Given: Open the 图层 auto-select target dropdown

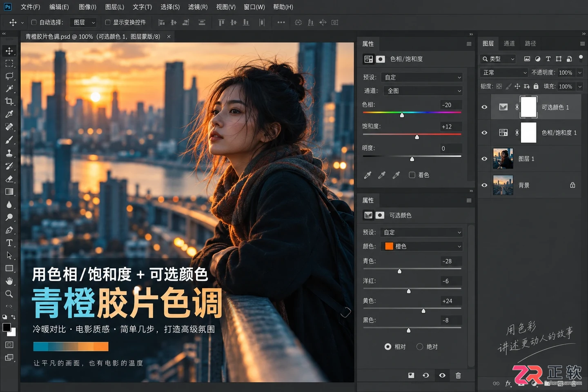Looking at the screenshot, I should (83, 22).
